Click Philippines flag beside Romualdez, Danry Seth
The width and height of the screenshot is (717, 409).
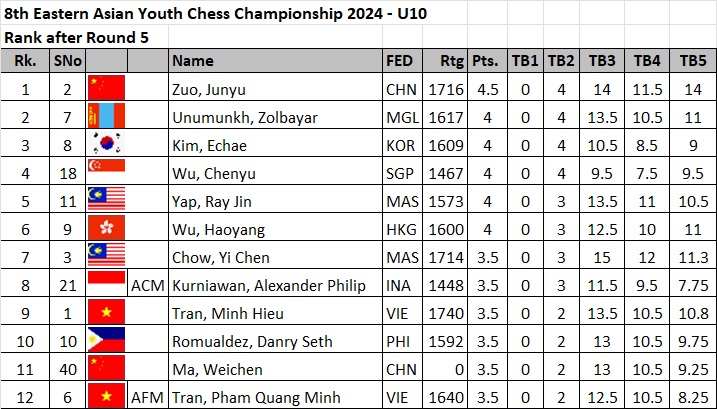[107, 341]
